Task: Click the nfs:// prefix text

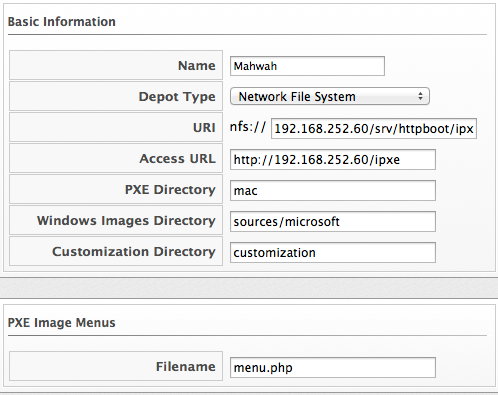Action: (248, 127)
